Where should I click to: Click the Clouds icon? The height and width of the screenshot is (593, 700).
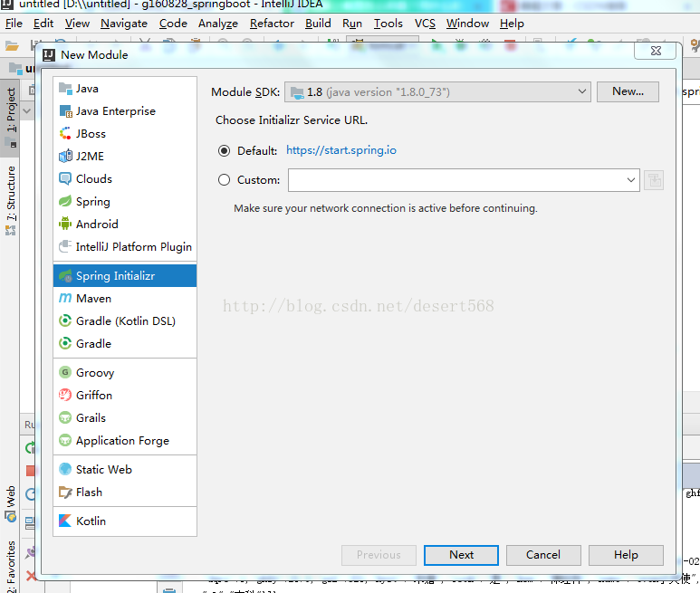tap(65, 179)
